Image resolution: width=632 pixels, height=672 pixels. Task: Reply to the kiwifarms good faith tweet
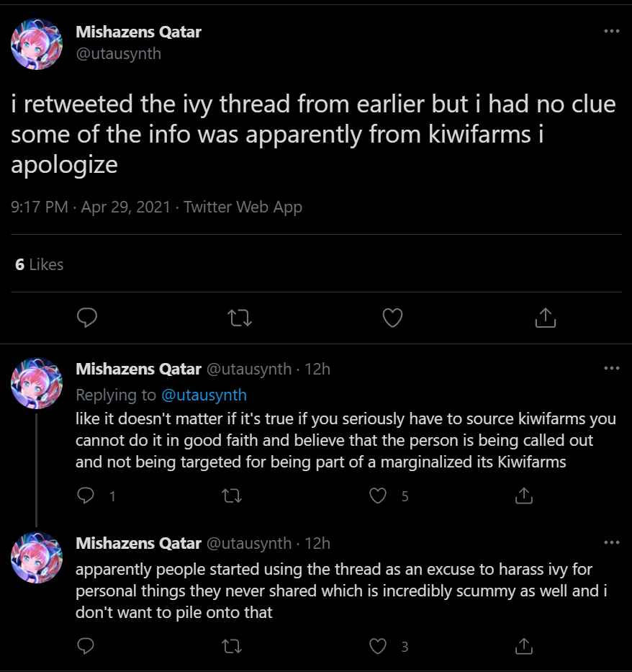pyautogui.click(x=86, y=496)
